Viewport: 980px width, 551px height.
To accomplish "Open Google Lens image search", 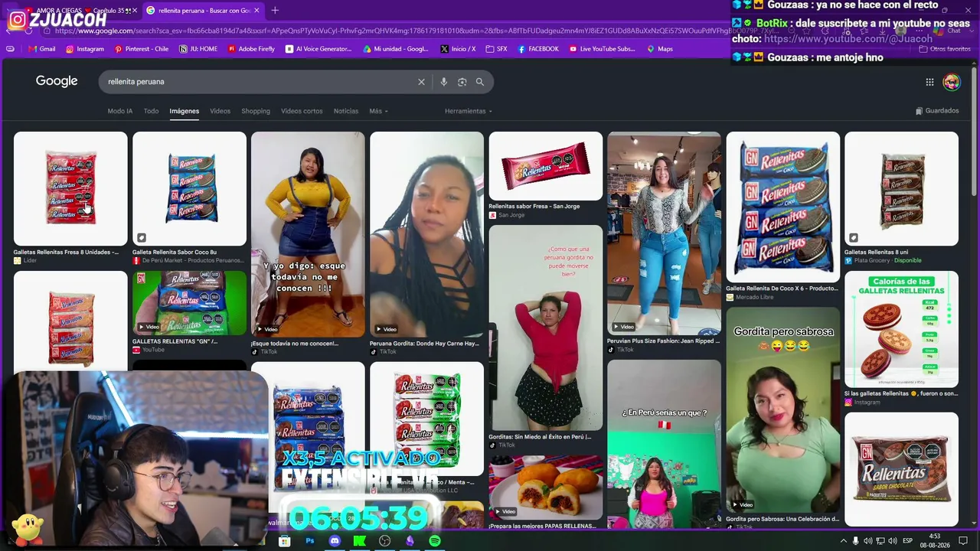I will pos(462,82).
